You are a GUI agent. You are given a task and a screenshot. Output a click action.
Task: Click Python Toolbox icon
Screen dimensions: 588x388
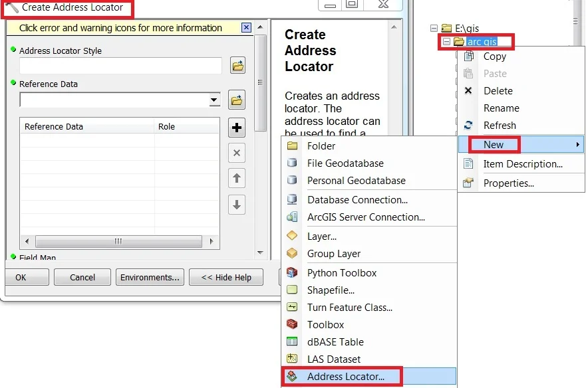pos(292,272)
